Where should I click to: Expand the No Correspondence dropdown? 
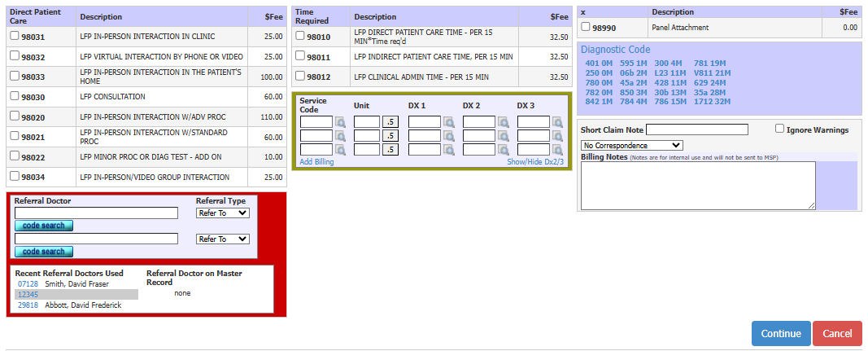point(632,145)
